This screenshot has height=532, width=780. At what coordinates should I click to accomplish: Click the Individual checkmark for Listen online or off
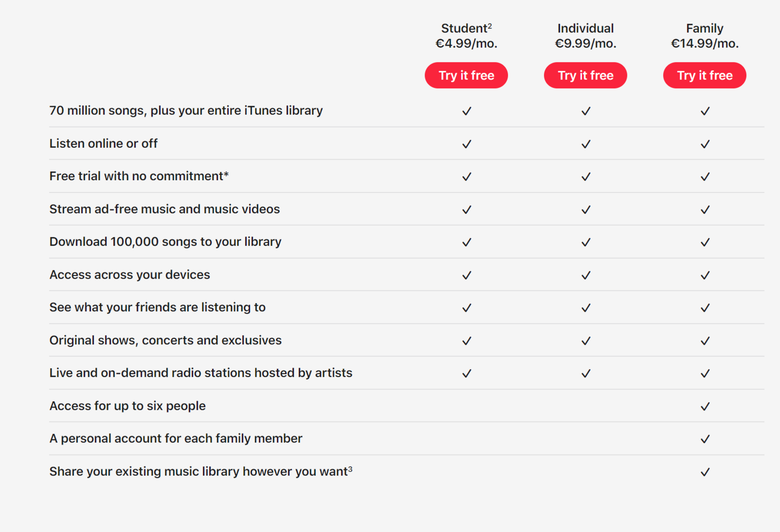[586, 144]
